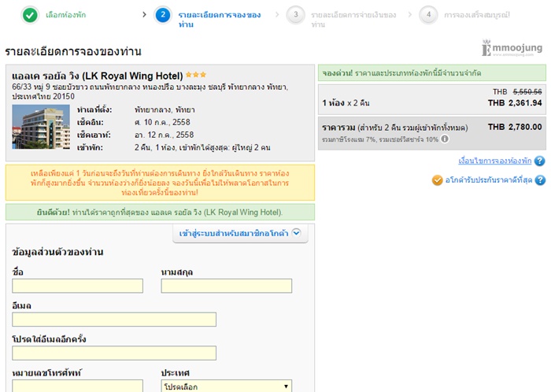Select the รายละเอียดการจ่ายเงิน step tab
The width and height of the screenshot is (551, 392).
tap(353, 20)
